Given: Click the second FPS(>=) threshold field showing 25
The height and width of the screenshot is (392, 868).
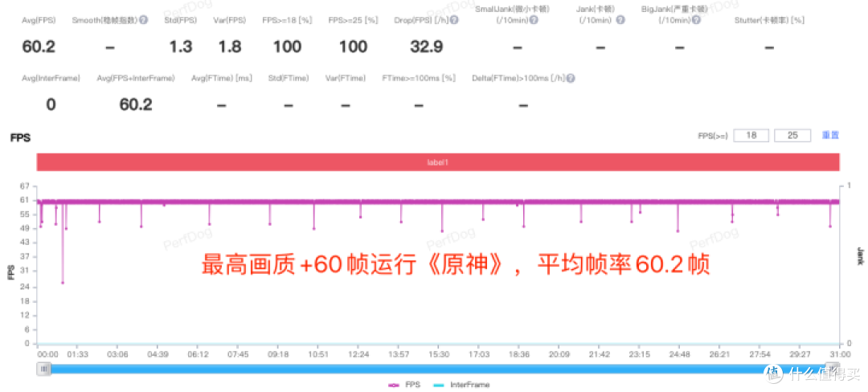Looking at the screenshot, I should coord(792,136).
